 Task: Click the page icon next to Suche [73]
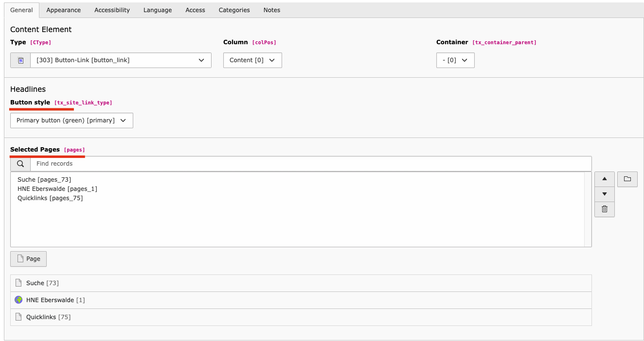[18, 283]
